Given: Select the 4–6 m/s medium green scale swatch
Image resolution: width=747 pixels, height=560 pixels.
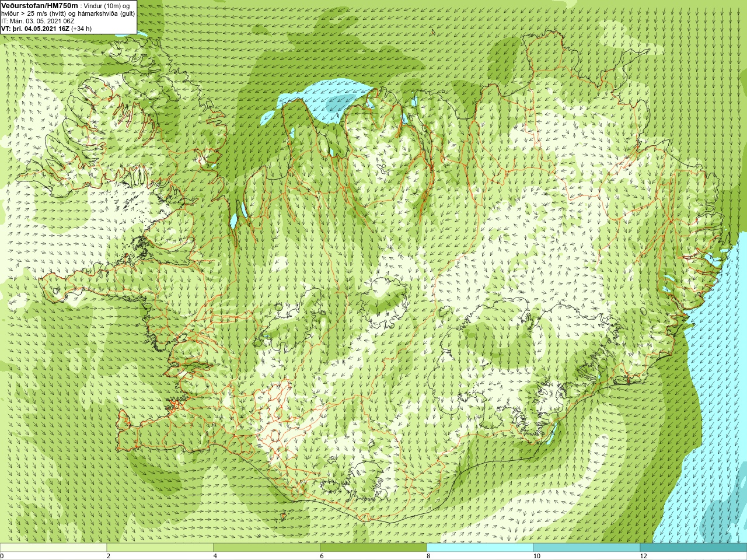Looking at the screenshot, I should [267, 548].
